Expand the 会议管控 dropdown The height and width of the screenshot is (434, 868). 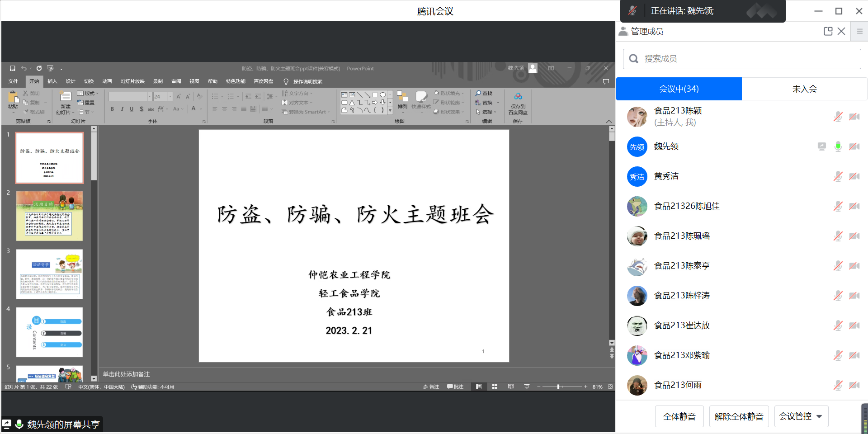pyautogui.click(x=801, y=416)
